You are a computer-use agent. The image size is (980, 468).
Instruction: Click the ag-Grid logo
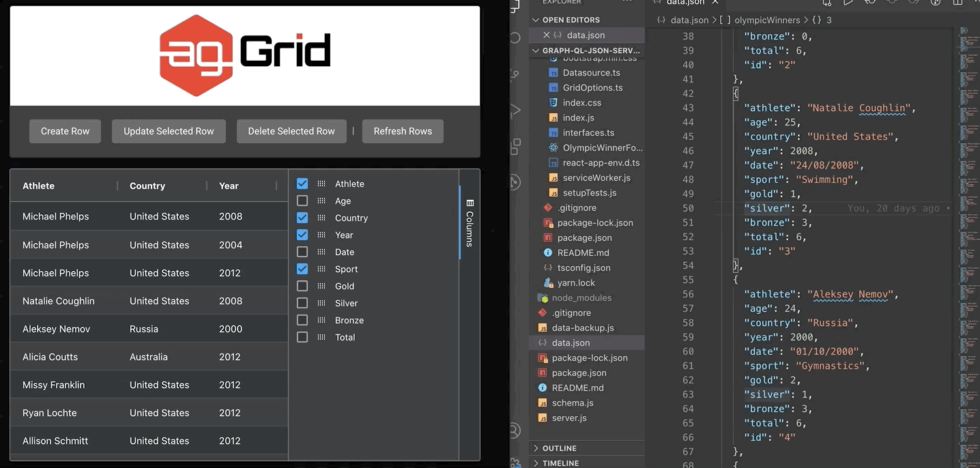click(x=245, y=55)
